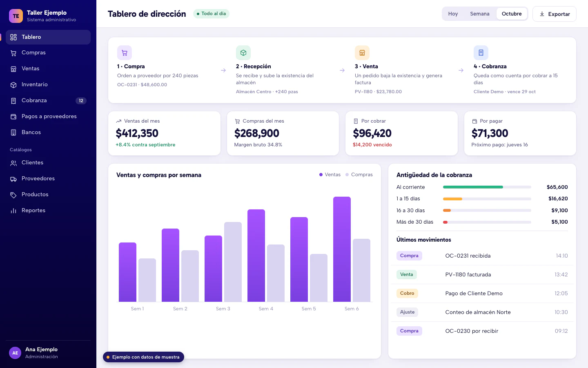Click the '$14,200 vencido' red text

pyautogui.click(x=372, y=145)
